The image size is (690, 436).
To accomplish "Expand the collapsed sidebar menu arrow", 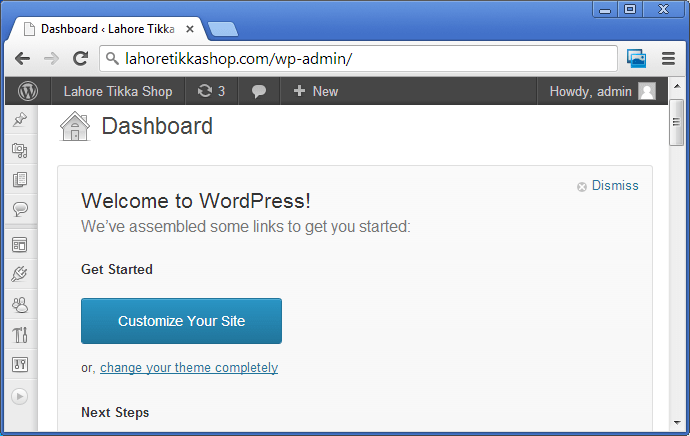I will [x=20, y=396].
